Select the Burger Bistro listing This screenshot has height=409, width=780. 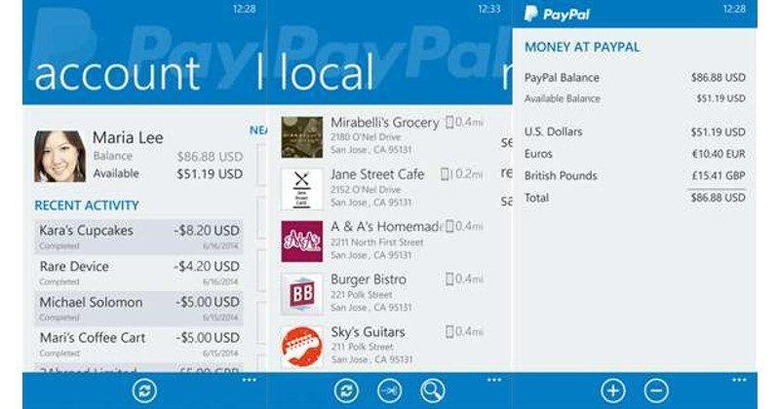coord(383,294)
